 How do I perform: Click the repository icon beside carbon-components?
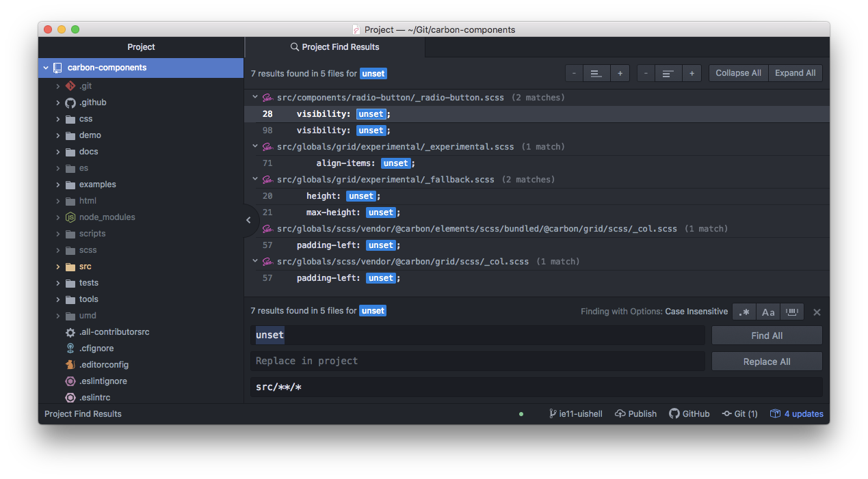pos(57,68)
